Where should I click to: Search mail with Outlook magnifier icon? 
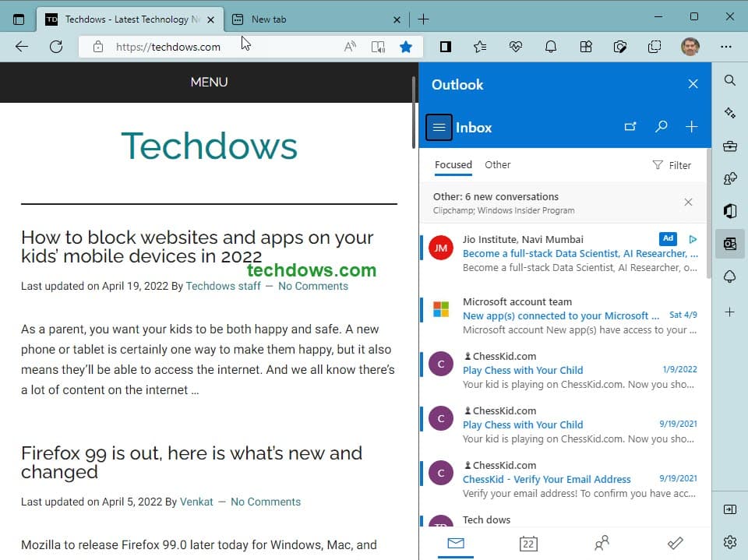pyautogui.click(x=662, y=127)
